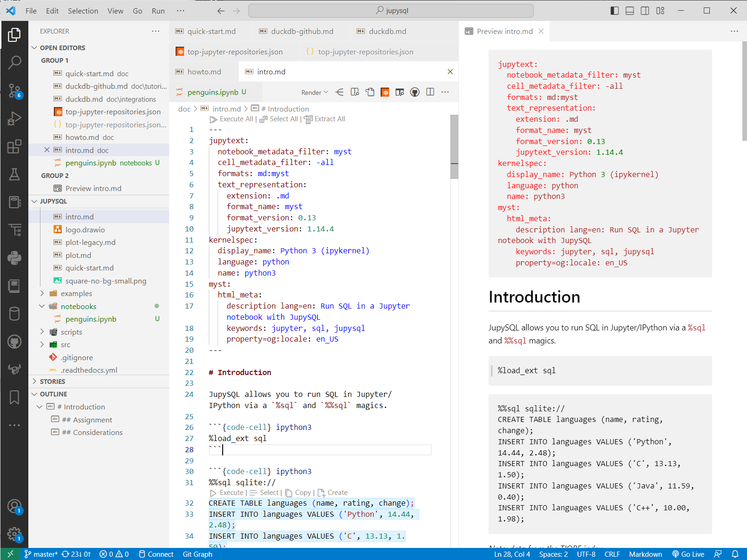Click the Copy code lens link
Image resolution: width=747 pixels, height=560 pixels.
tap(298, 493)
